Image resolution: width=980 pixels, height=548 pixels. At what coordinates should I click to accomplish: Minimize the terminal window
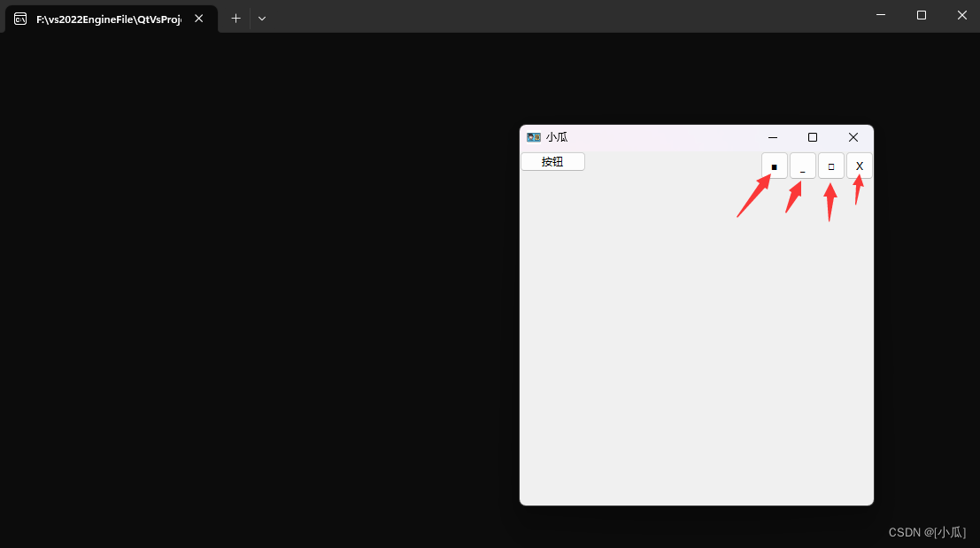coord(881,15)
